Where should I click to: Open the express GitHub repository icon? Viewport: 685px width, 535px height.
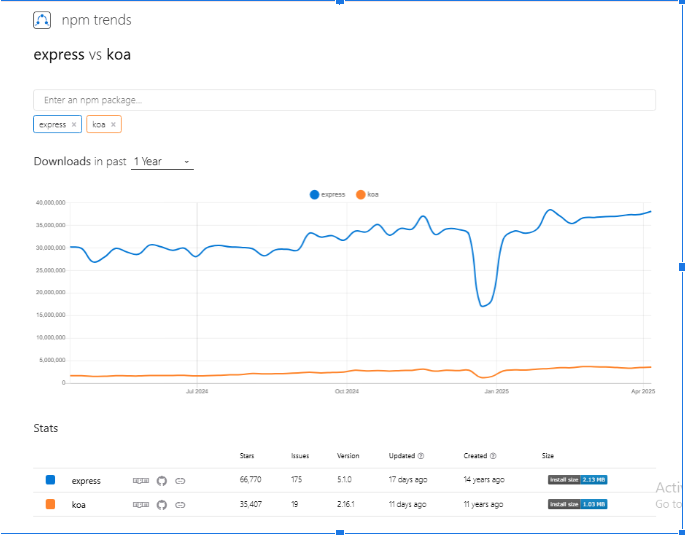(x=162, y=480)
